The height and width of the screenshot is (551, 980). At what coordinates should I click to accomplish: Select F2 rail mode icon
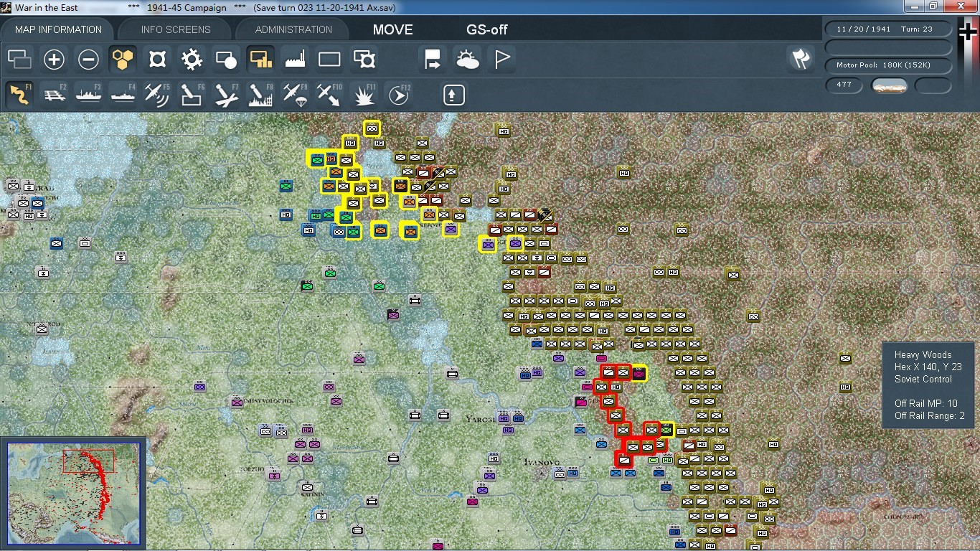54,95
